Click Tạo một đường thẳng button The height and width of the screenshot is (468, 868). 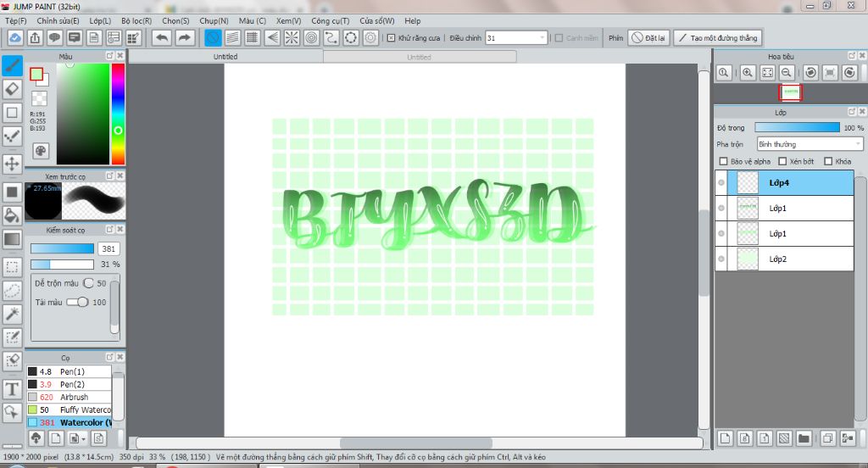point(718,37)
